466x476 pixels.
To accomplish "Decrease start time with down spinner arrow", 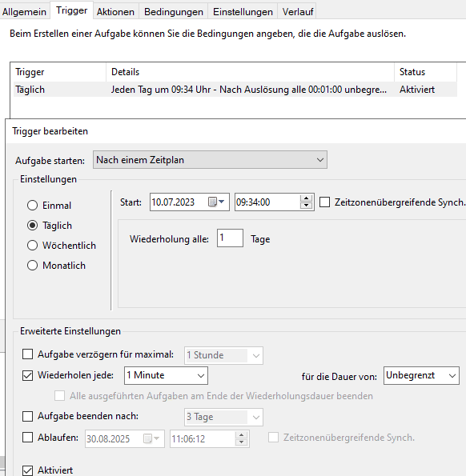I will (306, 206).
